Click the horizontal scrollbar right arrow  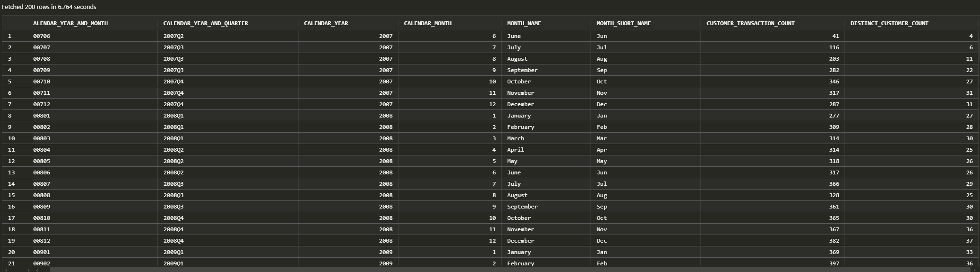[x=974, y=270]
